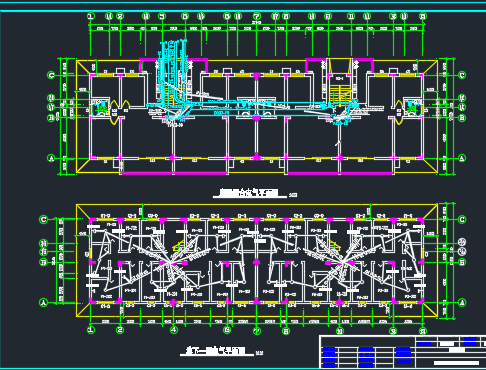Screen dimensions: 486x370
Task: Pick axis bubble A right of the lower plan
Action: click(462, 302)
